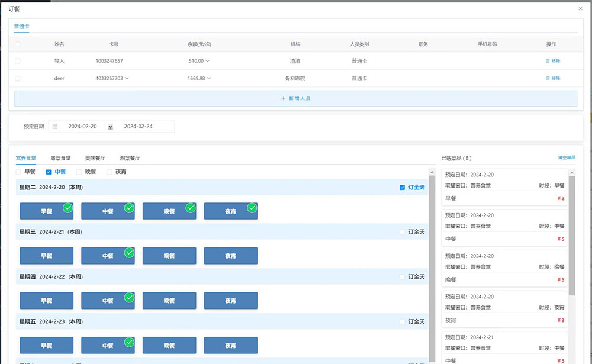Click the 已选菜品 (8) heading

click(x=456, y=158)
